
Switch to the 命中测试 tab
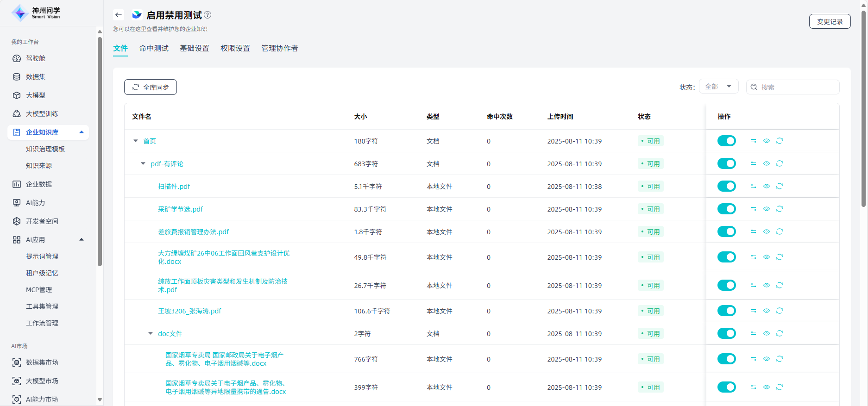(154, 48)
